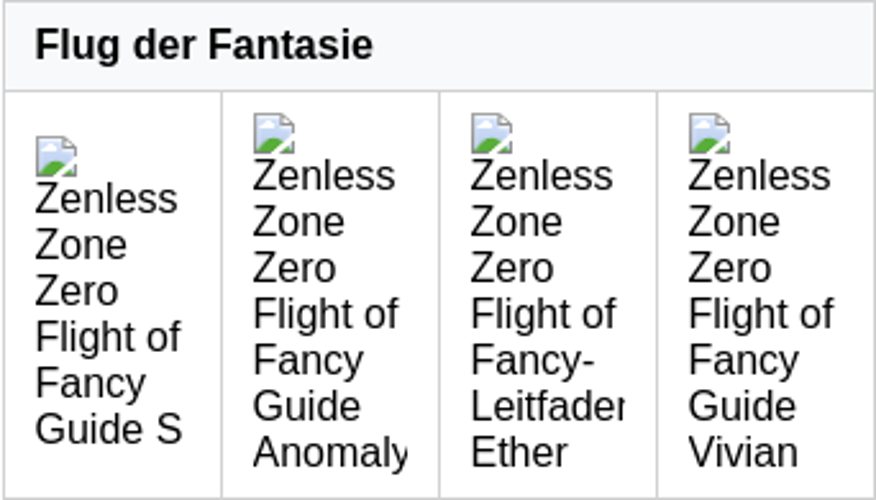Click the broken image icon above Anomaly guide
The height and width of the screenshot is (500, 876).
pyautogui.click(x=274, y=134)
